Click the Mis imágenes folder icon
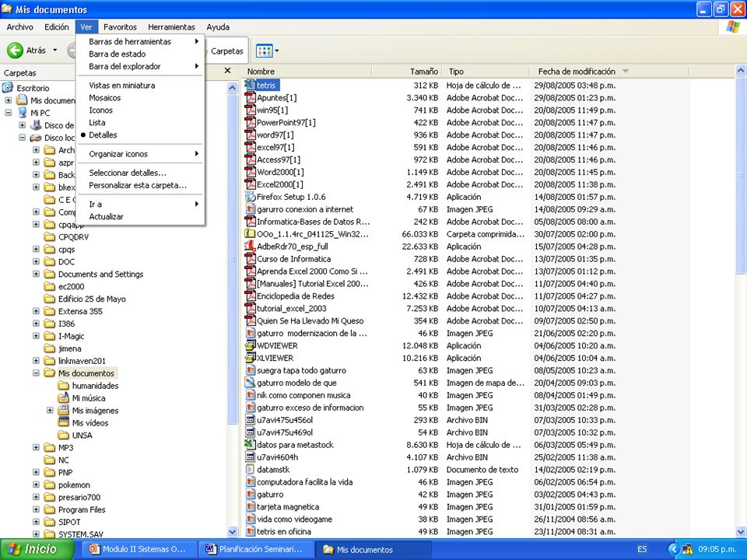 (63, 411)
